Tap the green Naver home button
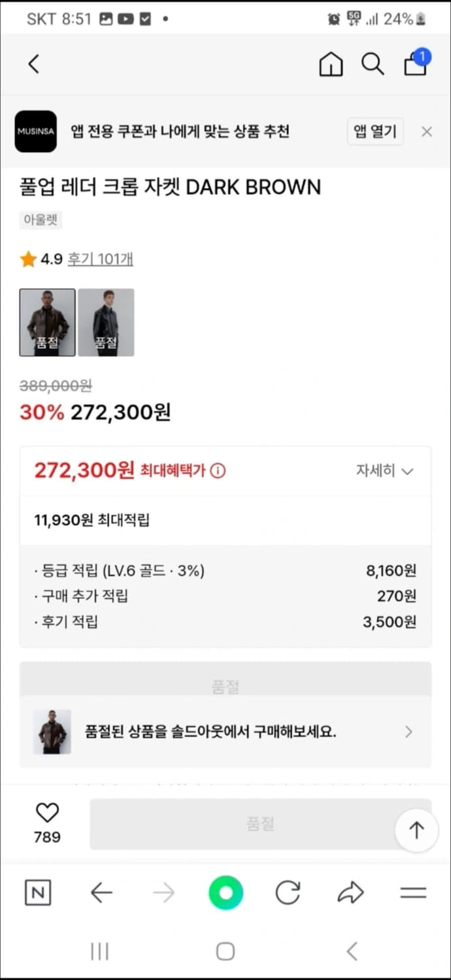Viewport: 451px width, 980px height. (x=225, y=892)
